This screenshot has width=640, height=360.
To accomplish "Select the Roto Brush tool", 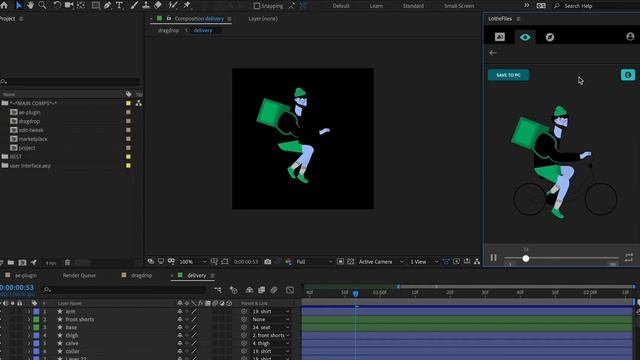I will 173,5.
